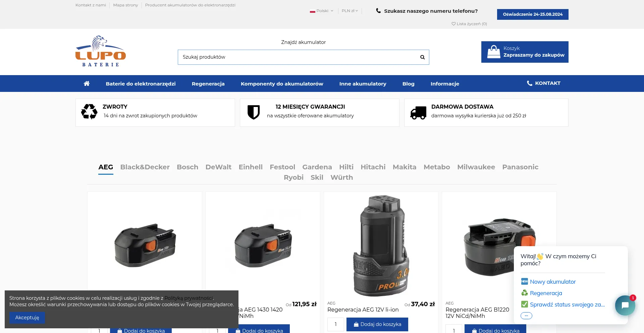
Task: Click the Lupo Baterie logo
Action: pos(101,51)
